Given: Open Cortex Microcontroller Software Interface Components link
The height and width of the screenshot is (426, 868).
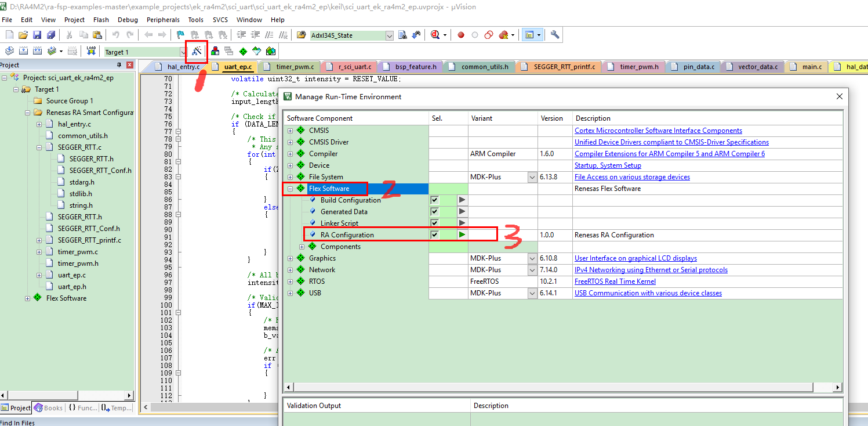Looking at the screenshot, I should point(658,131).
